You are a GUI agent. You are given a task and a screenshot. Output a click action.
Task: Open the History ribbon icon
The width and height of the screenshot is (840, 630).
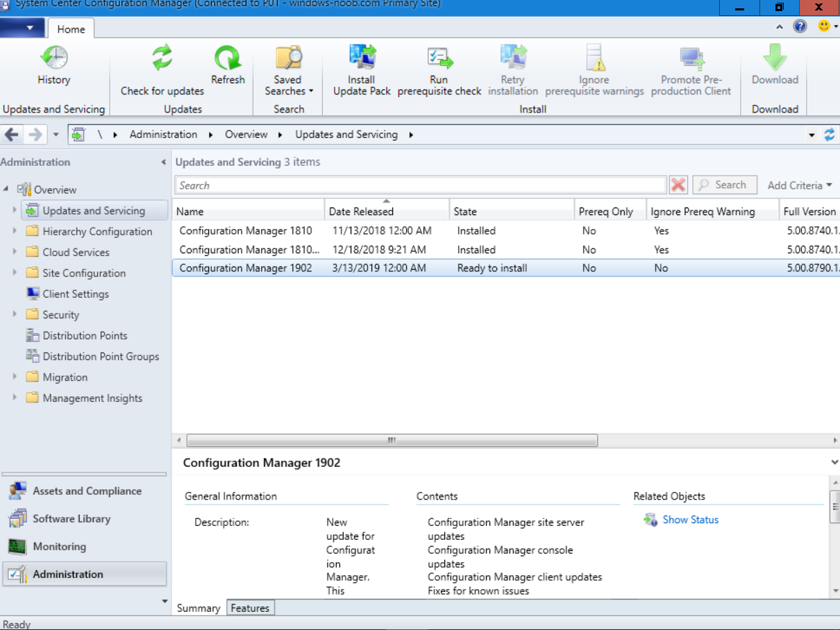pos(53,58)
